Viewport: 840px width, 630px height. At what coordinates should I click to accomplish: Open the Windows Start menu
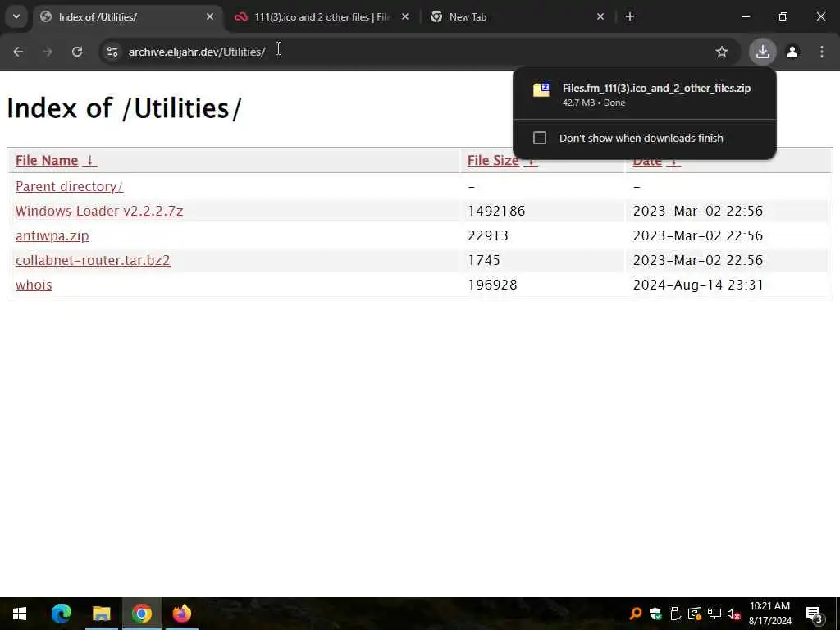pos(20,614)
